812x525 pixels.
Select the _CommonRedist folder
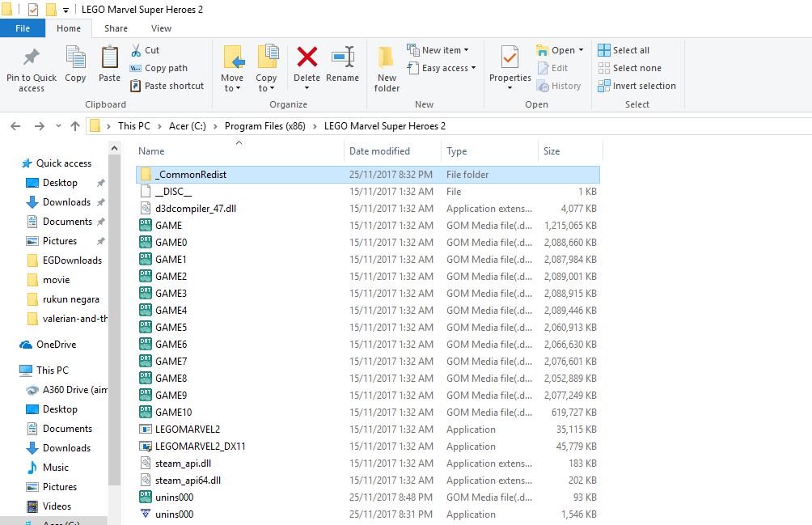[x=368, y=175]
